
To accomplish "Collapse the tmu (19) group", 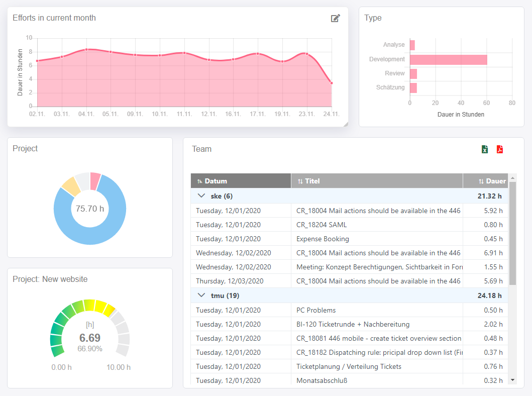I will coord(201,295).
